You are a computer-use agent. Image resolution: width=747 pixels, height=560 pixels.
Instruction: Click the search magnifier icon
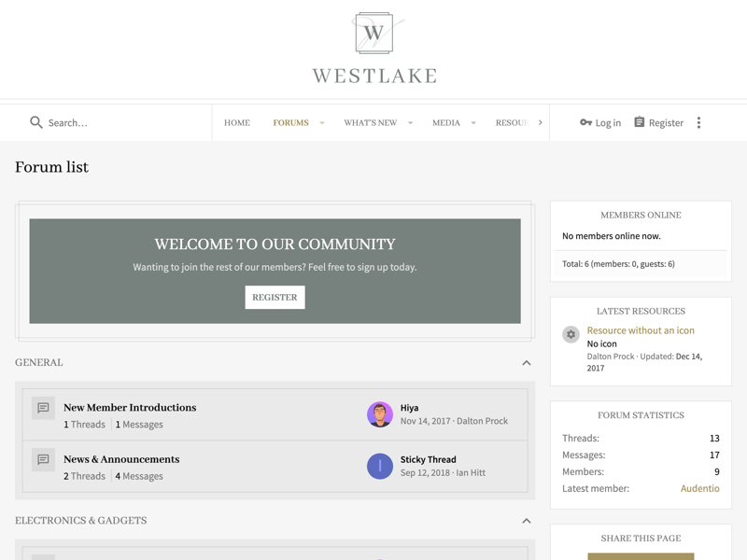tap(36, 122)
